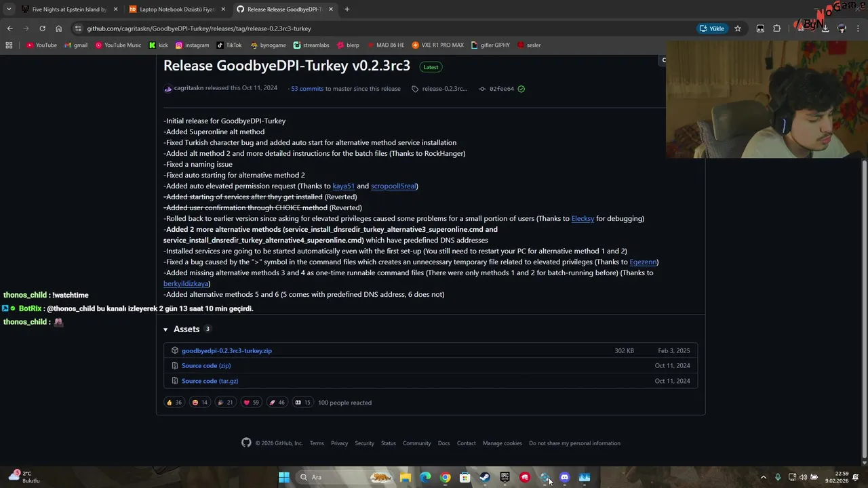This screenshot has width=868, height=488.
Task: Open the gifler GIPHY bookmark
Action: [490, 45]
